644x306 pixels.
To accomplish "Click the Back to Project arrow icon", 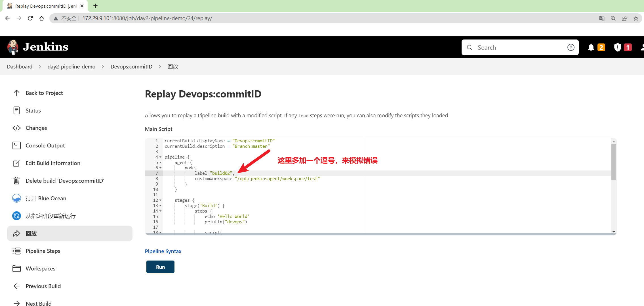I will 16,93.
